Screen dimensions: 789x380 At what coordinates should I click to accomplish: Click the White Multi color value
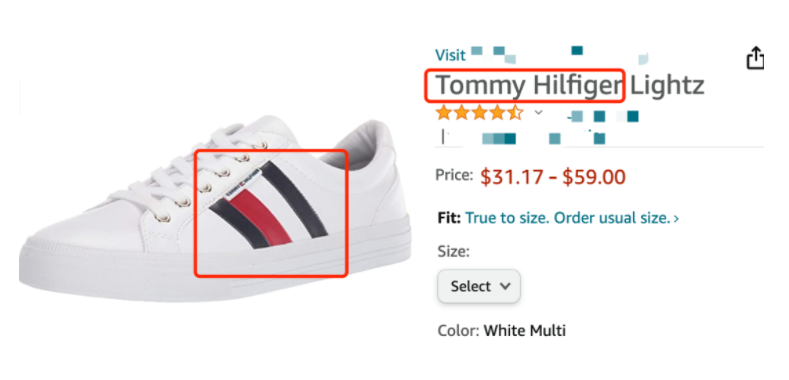point(525,331)
